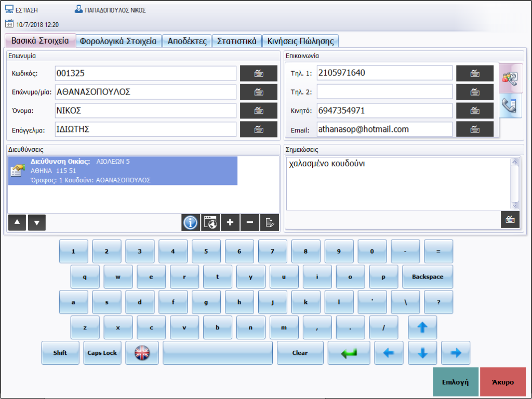Click the Επάγγελμα field showing ΙΔΙΩΤΗΣ

145,129
